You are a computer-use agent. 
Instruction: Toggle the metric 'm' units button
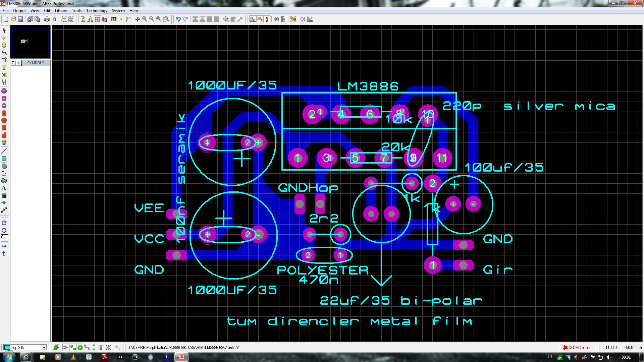[114, 19]
